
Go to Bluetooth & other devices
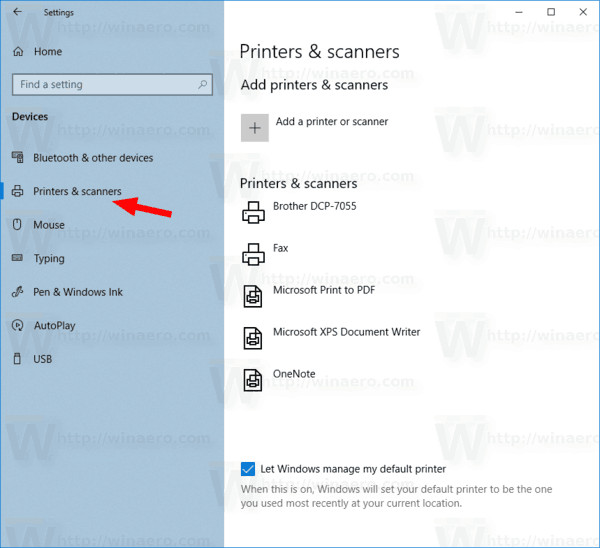(x=93, y=158)
